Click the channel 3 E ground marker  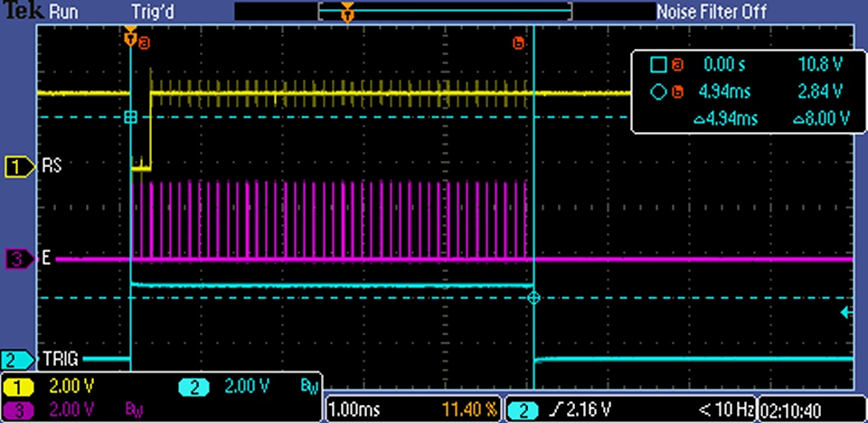pos(17,259)
